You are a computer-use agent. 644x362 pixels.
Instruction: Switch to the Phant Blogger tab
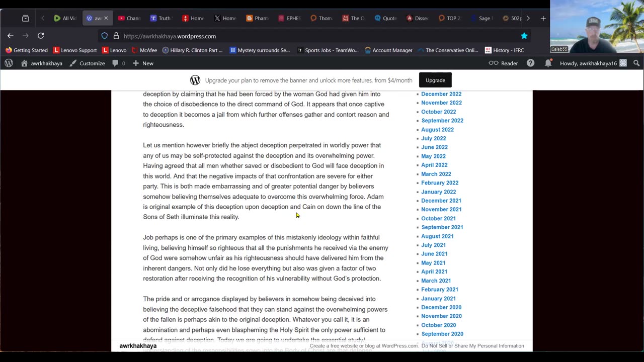pos(257,18)
